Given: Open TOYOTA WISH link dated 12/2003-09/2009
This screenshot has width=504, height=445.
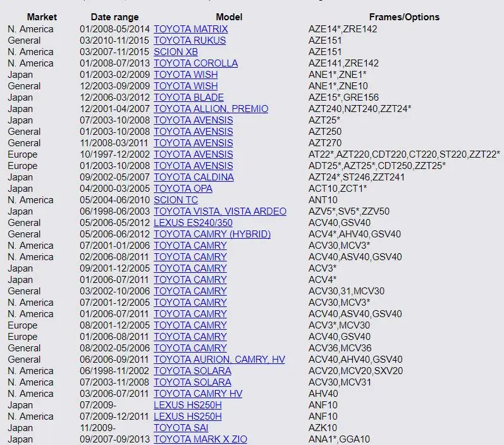Looking at the screenshot, I should pos(186,86).
